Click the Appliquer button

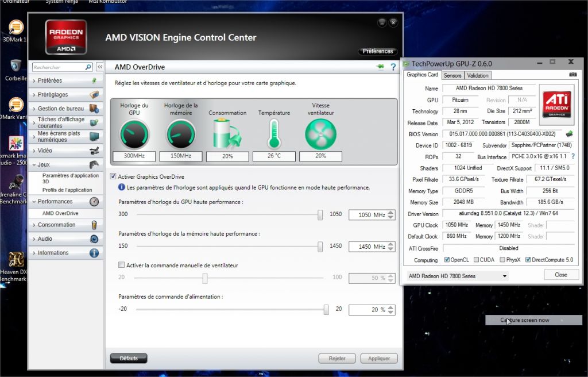[379, 359]
